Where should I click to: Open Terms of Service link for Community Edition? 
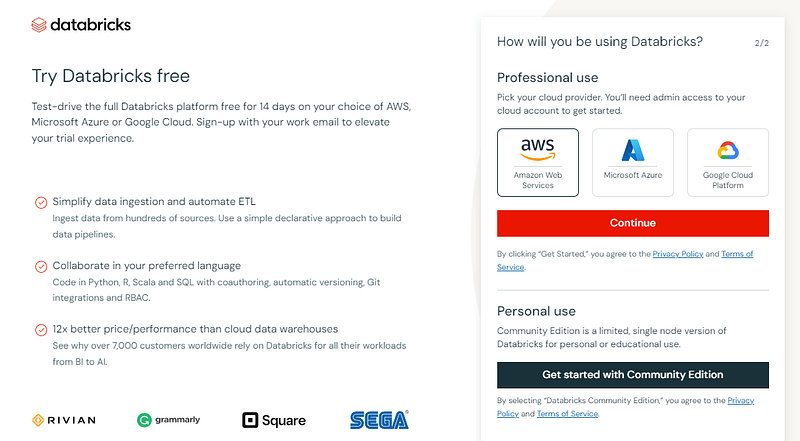567,413
